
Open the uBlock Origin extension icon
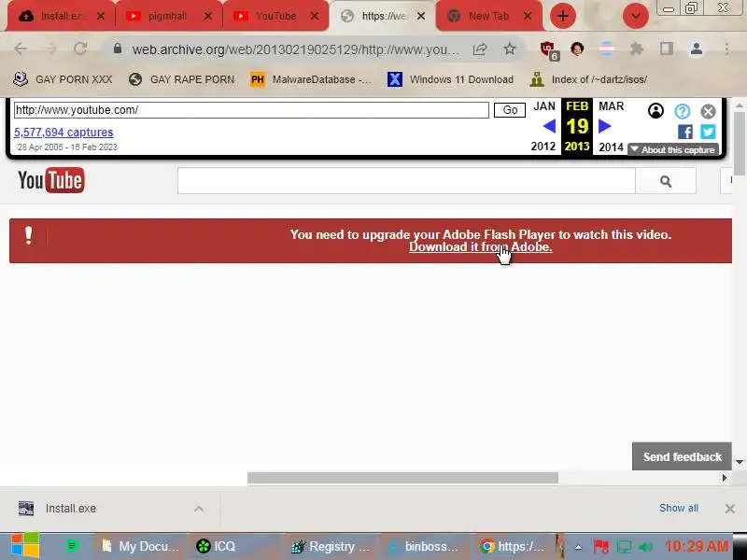coord(548,49)
